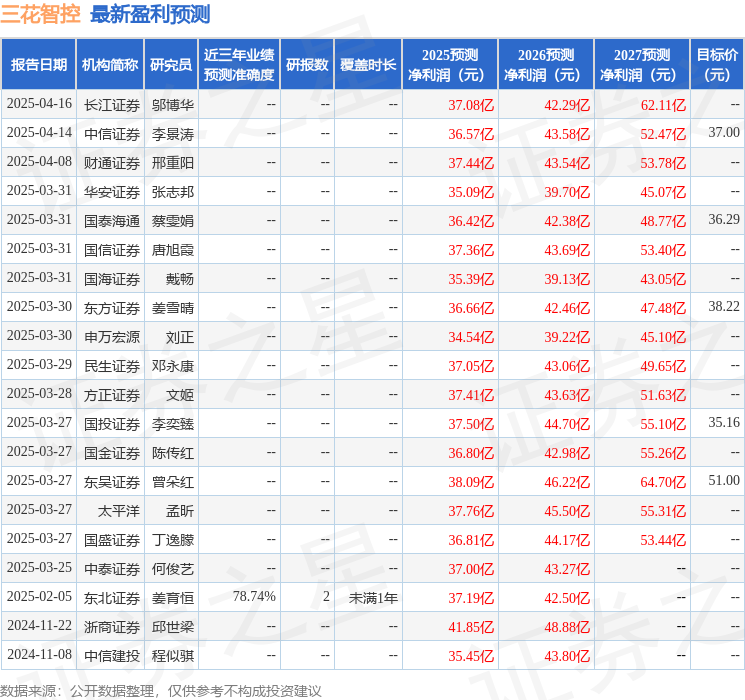Select 长江证券 institution cell
Image resolution: width=745 pixels, height=700 pixels.
(112, 105)
